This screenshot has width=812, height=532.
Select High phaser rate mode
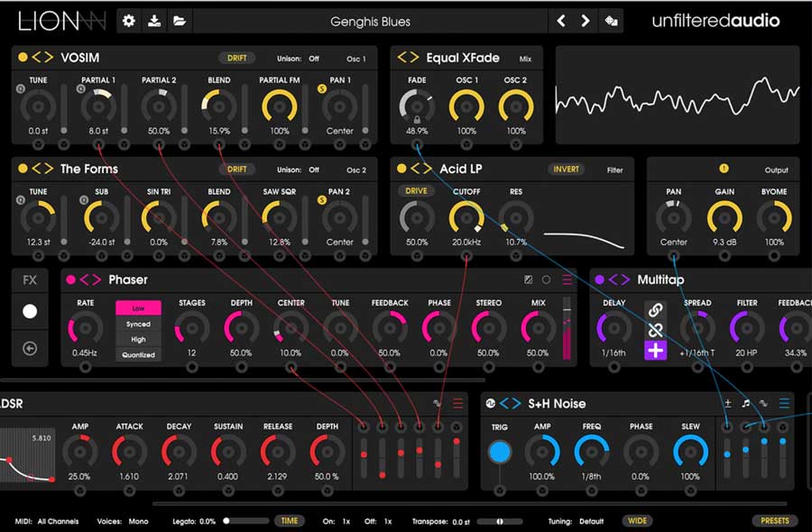coord(138,339)
